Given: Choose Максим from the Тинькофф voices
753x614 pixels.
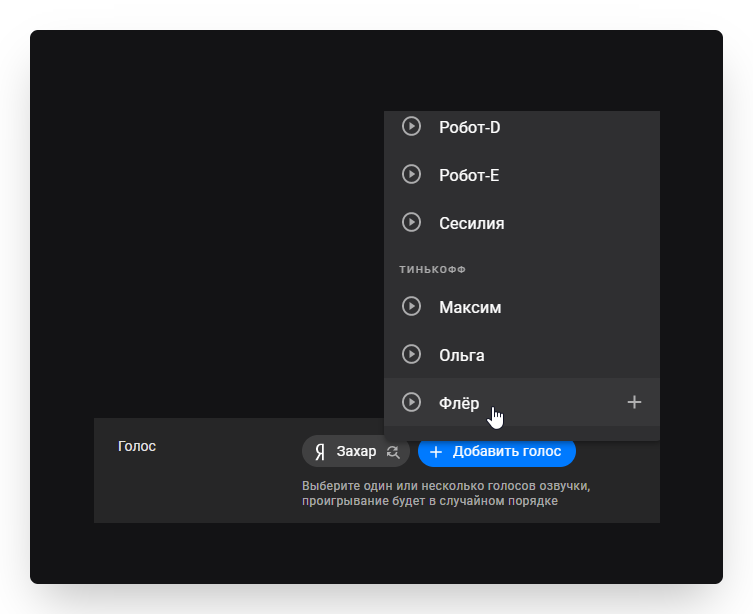Looking at the screenshot, I should (522, 306).
